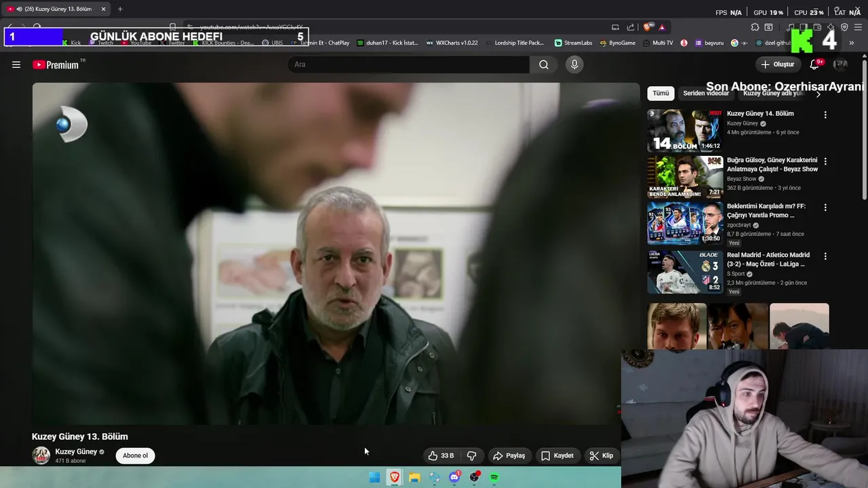Dislike the video with thumbs down
The image size is (868, 488).
pyautogui.click(x=472, y=455)
